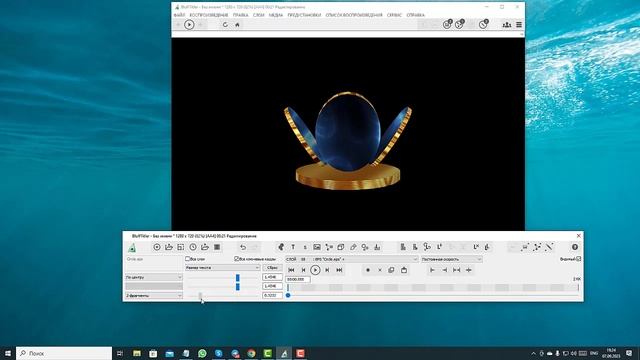This screenshot has height=360, width=640.
Task: Click the home icon in main window toolbar
Action: 237,24
